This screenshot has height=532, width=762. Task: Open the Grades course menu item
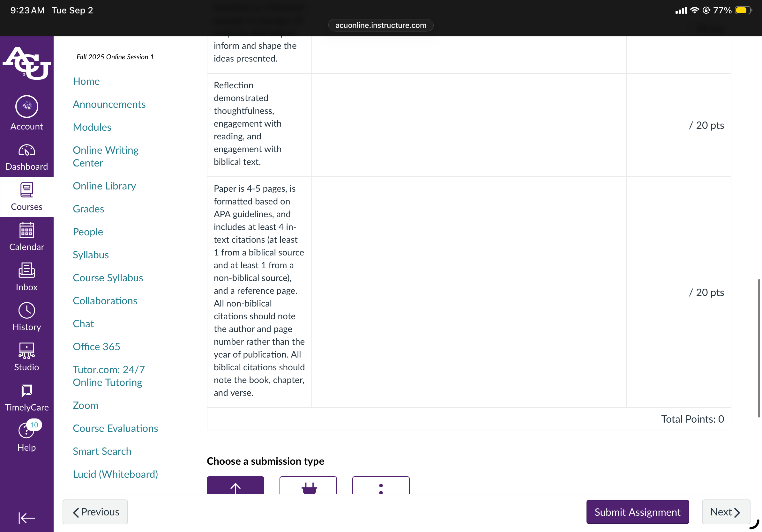coord(88,209)
